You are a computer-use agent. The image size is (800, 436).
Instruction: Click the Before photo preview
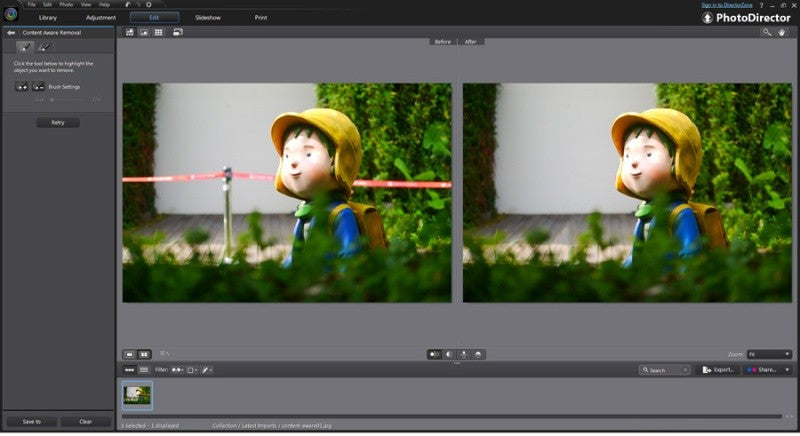click(287, 193)
